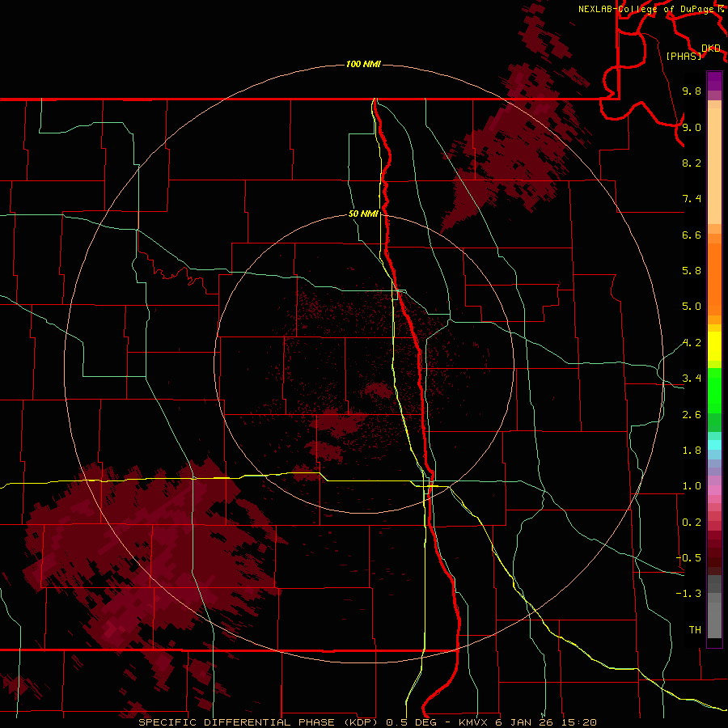Click the pale peach segment of color bar
The image size is (728, 728).
(x=714, y=166)
